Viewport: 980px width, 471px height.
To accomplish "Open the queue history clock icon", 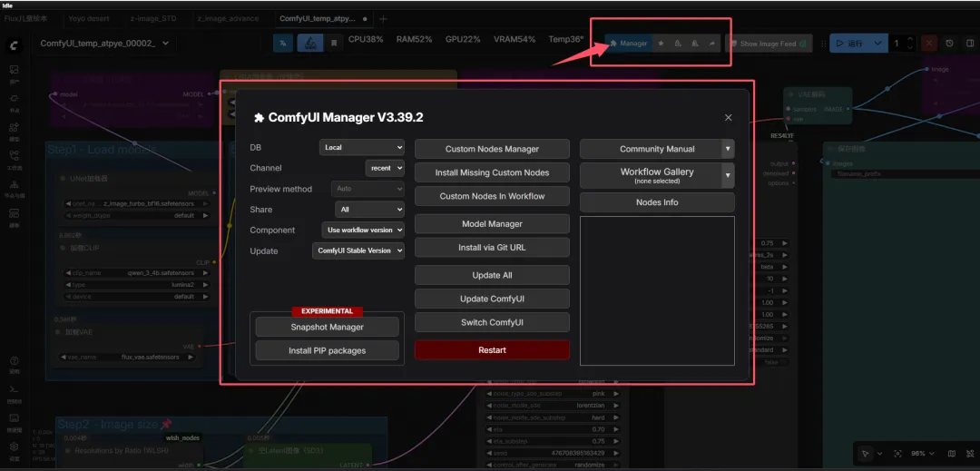I will pos(949,44).
